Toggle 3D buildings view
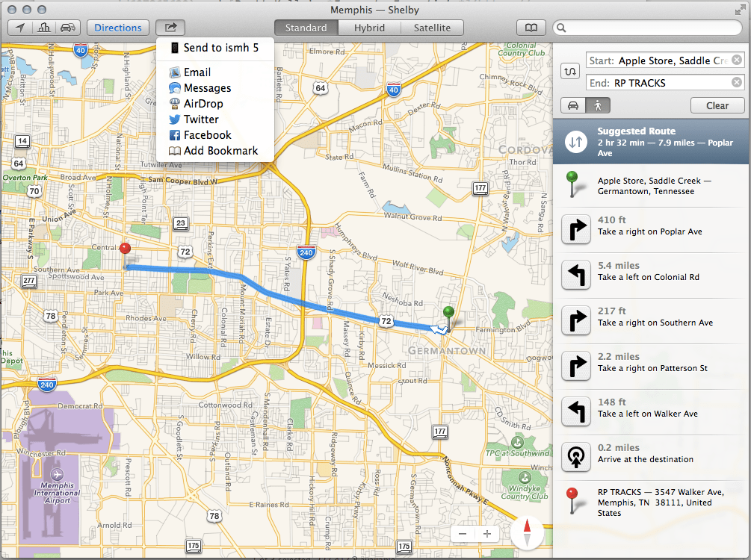This screenshot has width=751, height=560. tap(44, 28)
